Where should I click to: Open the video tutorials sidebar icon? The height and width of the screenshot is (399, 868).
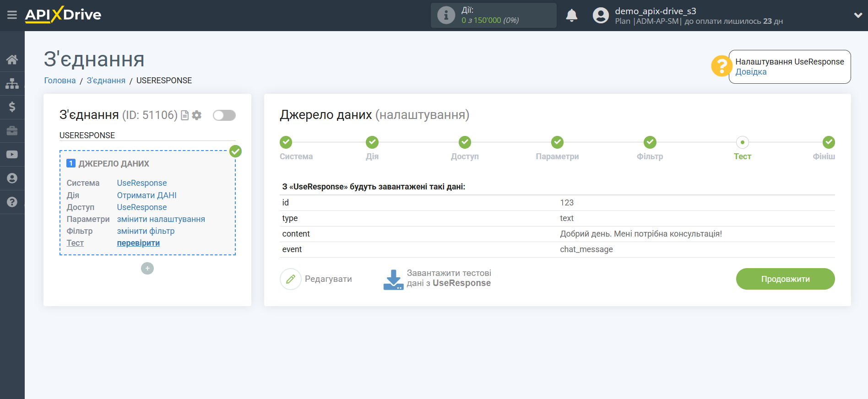pos(12,155)
